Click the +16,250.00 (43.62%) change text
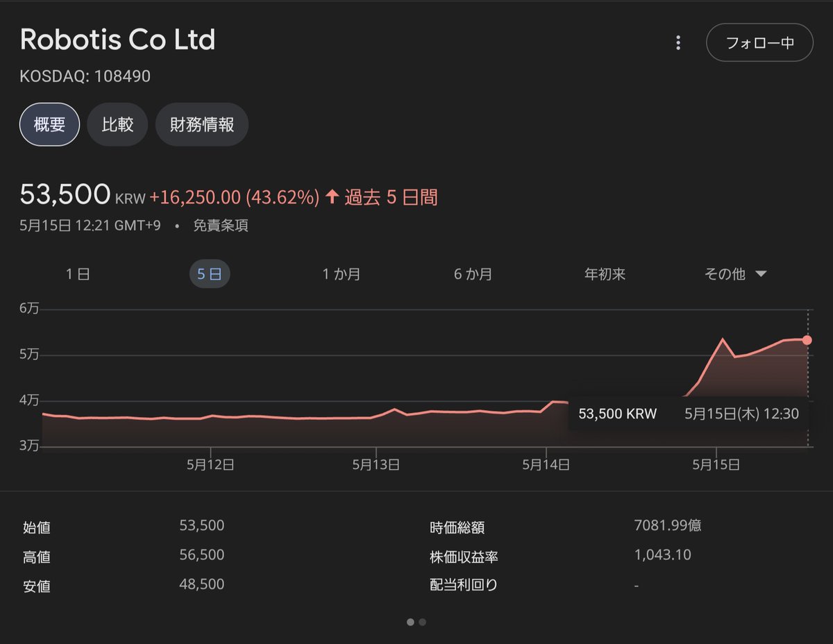Screen dimensions: 833x644 pyautogui.click(x=235, y=198)
